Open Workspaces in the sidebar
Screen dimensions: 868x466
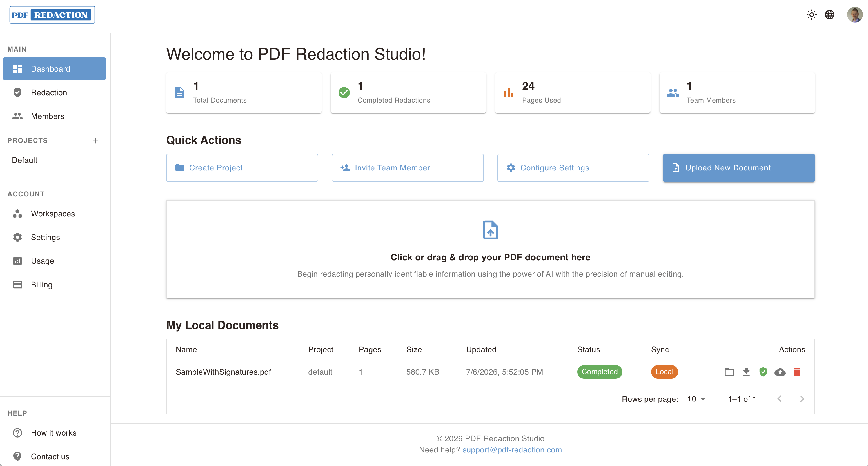pos(54,214)
